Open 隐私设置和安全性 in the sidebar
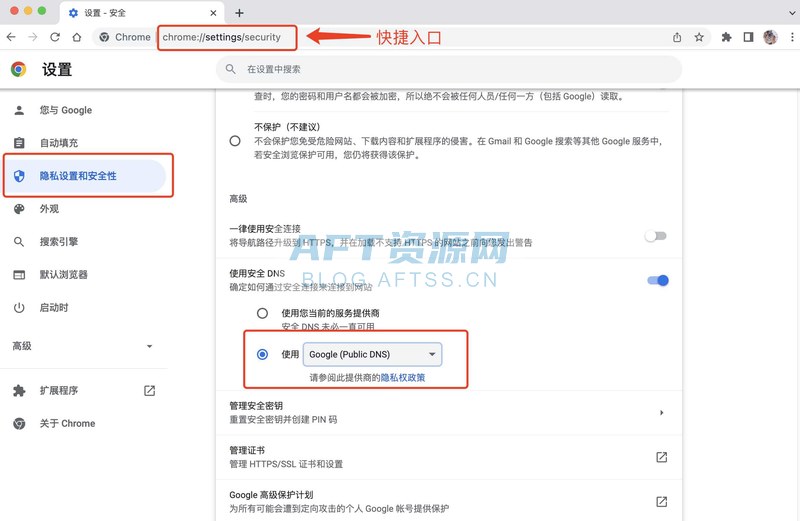This screenshot has height=521, width=800. click(78, 176)
